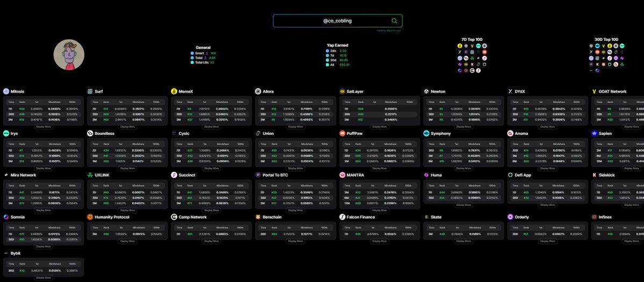This screenshot has width=644, height=282.
Task: Click the user profile avatar picture
Action: 69,55
